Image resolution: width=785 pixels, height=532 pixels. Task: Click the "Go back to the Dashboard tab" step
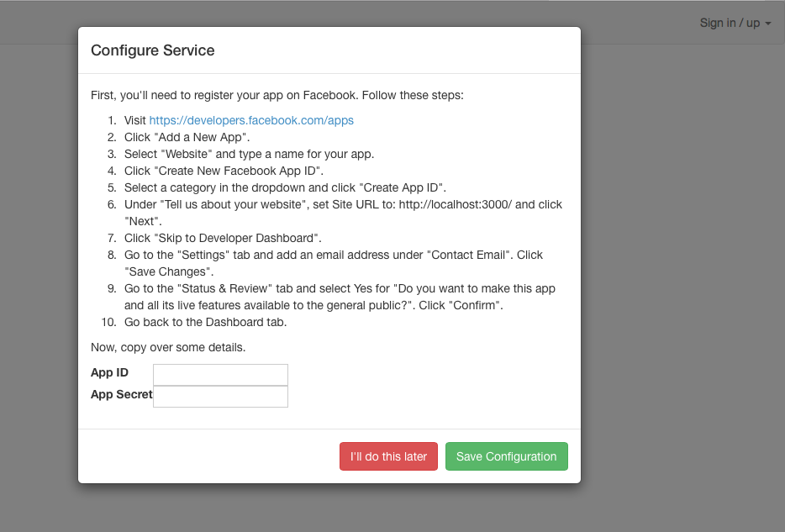(205, 322)
